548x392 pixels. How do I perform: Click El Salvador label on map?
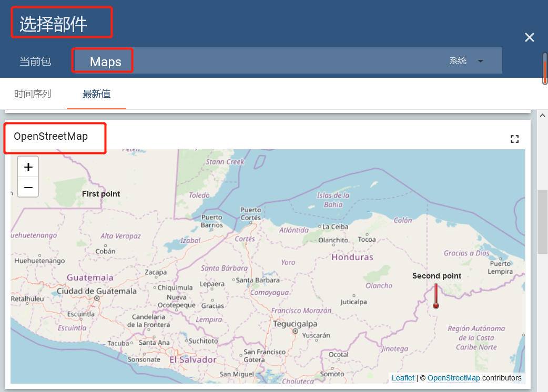point(193,359)
